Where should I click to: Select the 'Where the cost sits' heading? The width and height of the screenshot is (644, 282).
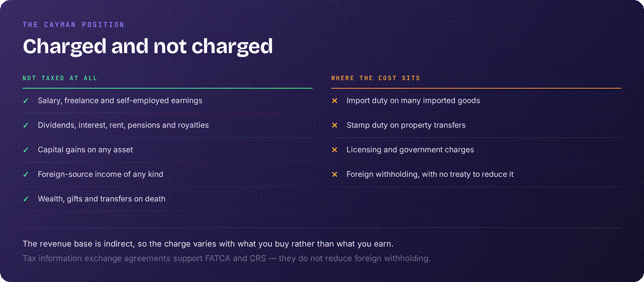376,78
